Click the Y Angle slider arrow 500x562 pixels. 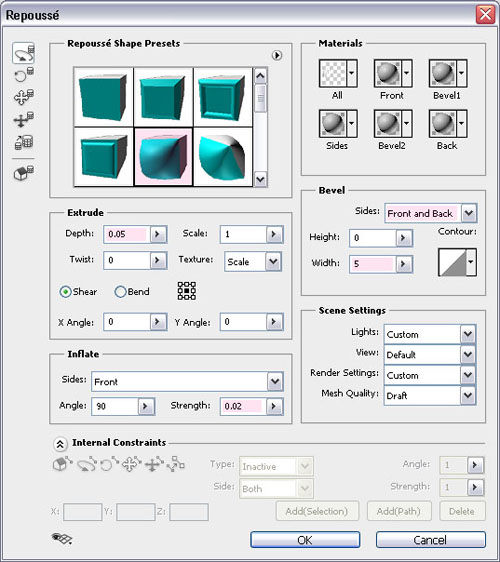tap(275, 322)
